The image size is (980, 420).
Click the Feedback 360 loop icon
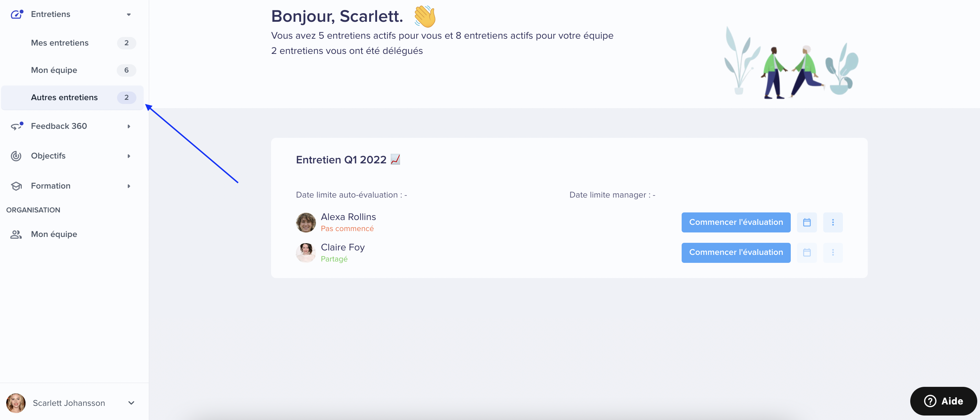[x=16, y=126]
